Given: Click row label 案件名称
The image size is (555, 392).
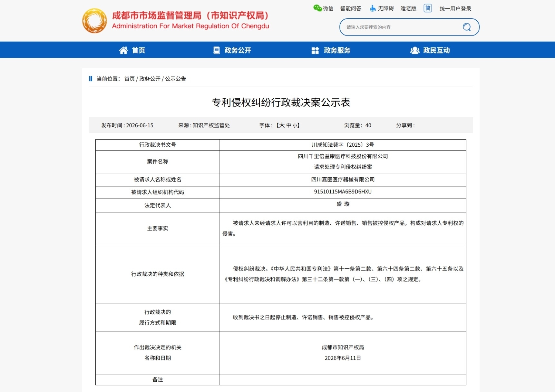Looking at the screenshot, I should [x=158, y=162].
